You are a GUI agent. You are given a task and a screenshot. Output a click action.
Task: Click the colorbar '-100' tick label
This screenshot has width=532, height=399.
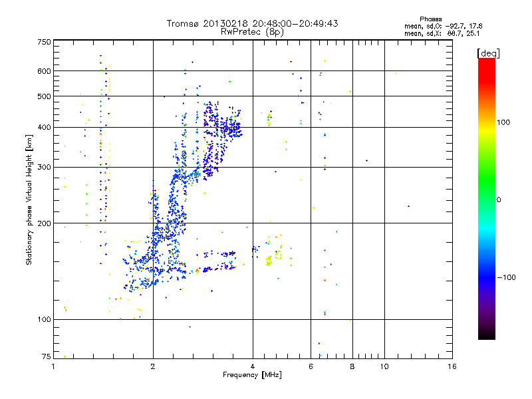coord(506,277)
